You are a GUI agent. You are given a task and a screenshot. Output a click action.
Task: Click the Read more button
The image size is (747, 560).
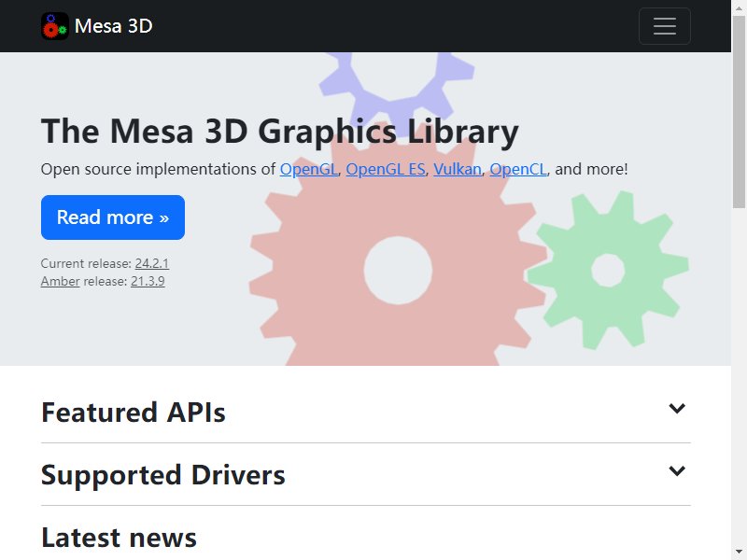tap(113, 217)
